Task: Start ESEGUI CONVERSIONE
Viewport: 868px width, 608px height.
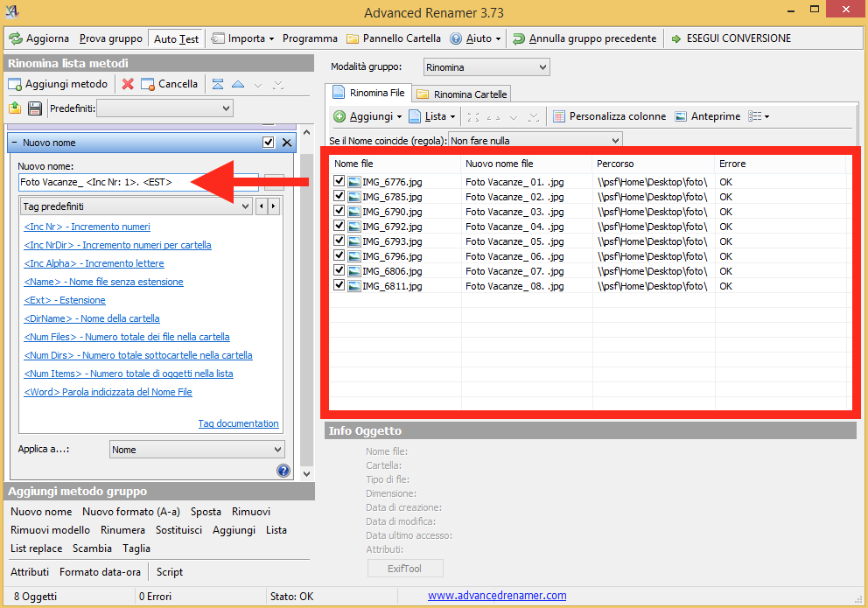Action: click(x=731, y=38)
